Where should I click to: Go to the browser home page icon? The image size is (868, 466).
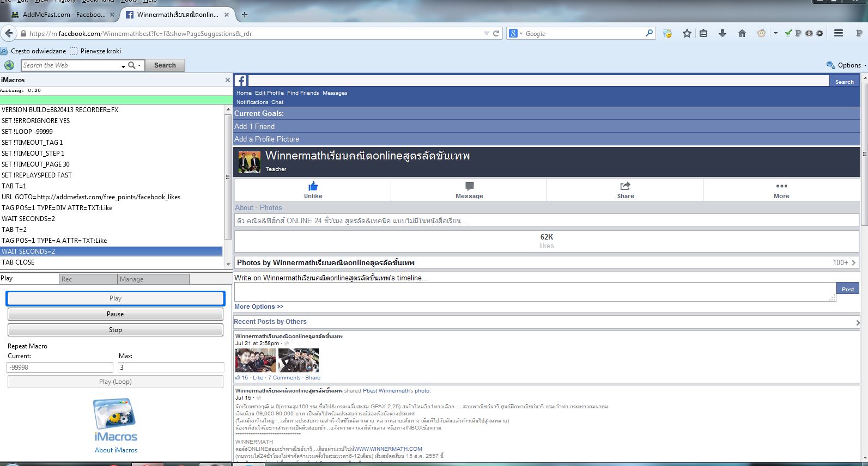[742, 33]
